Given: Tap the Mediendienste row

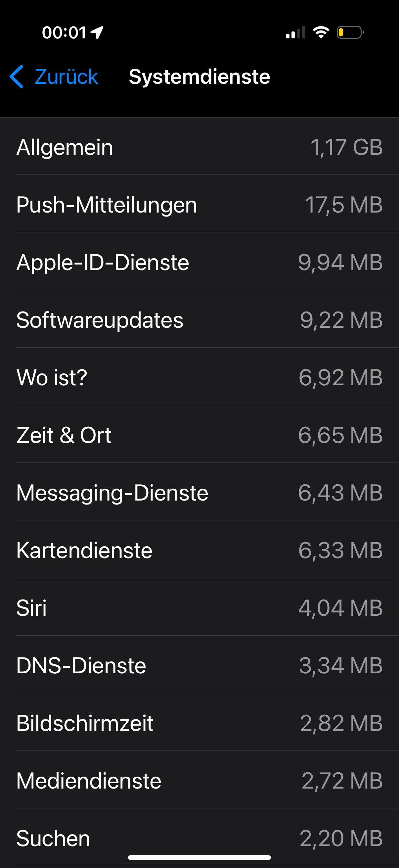Looking at the screenshot, I should click(199, 781).
